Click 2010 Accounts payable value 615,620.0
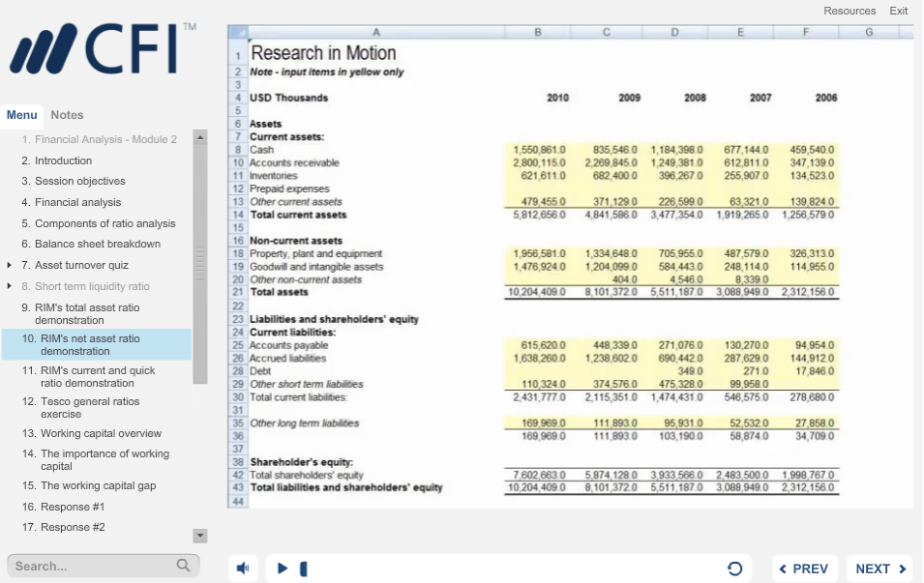 pos(543,345)
